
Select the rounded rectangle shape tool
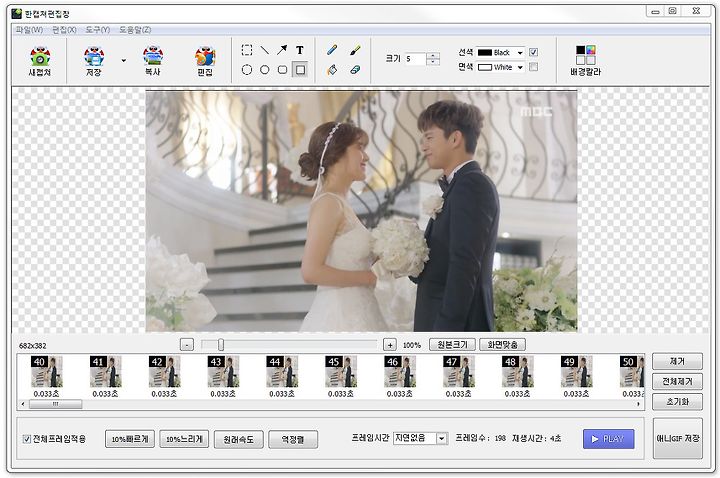(x=282, y=70)
